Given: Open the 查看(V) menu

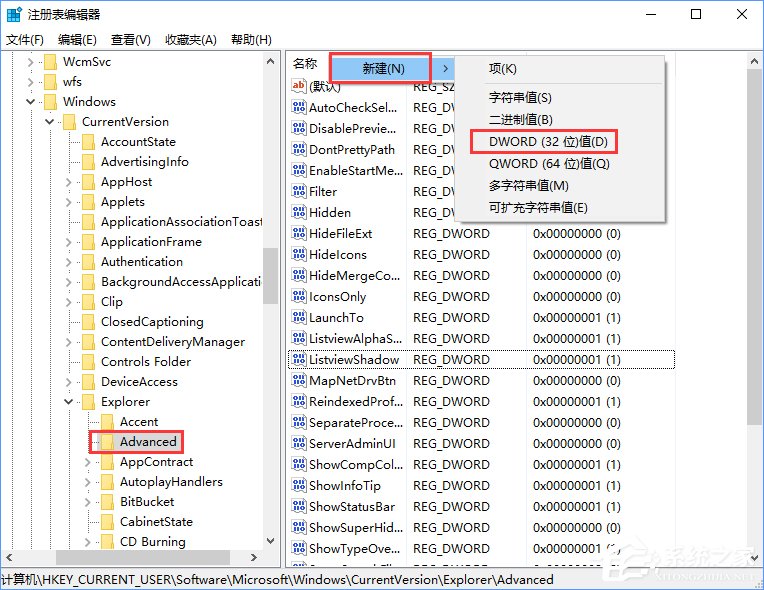Looking at the screenshot, I should [131, 39].
